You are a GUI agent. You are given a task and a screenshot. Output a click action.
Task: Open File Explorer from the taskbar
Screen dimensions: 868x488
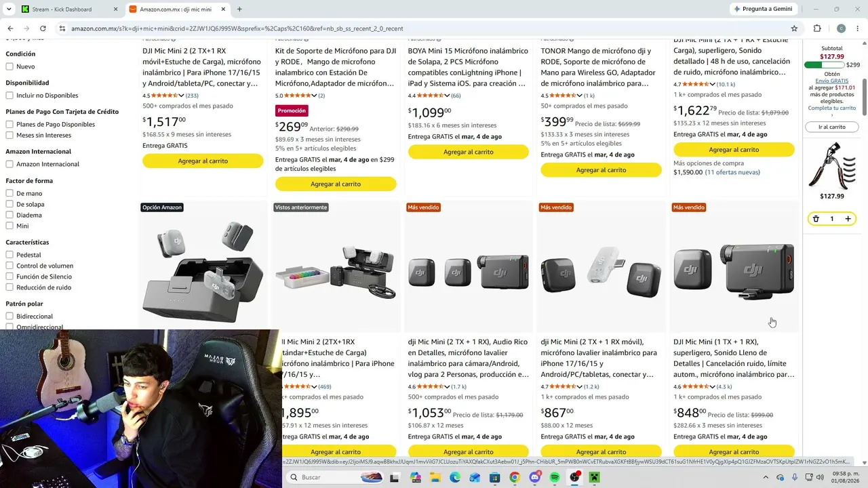click(435, 477)
